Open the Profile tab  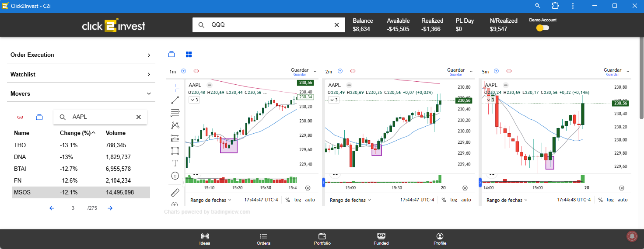point(440,239)
